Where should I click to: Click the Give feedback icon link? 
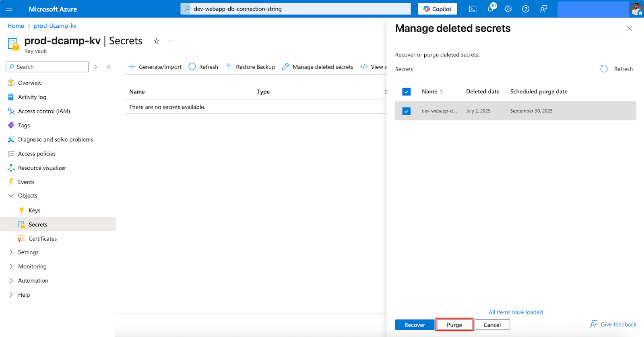tap(613, 324)
